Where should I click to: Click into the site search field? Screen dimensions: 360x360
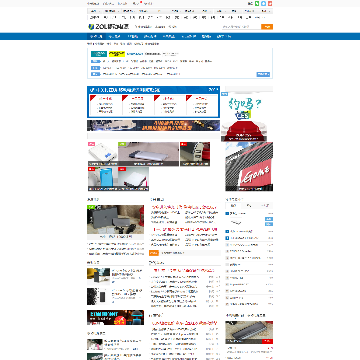tap(241, 27)
